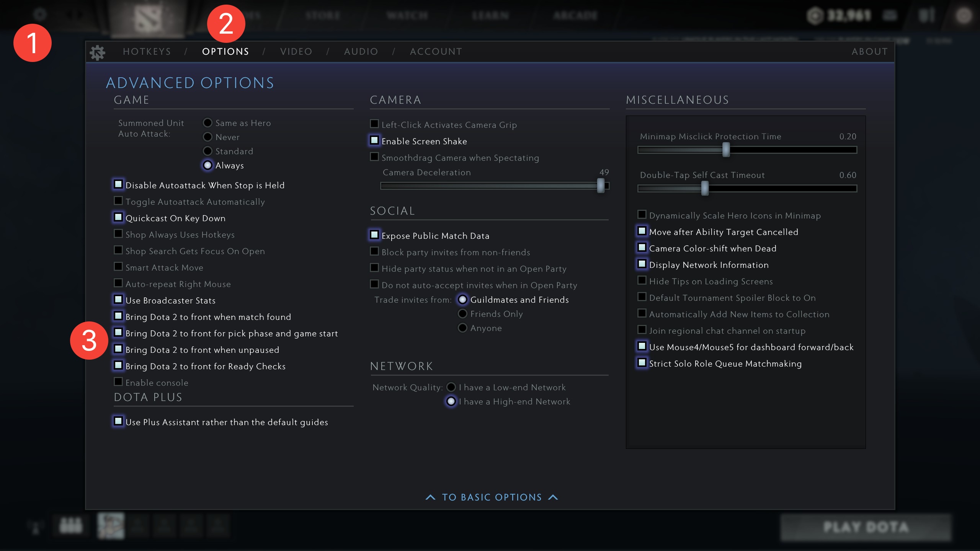Toggle Bring Dota 2 to front when unpaused

118,349
